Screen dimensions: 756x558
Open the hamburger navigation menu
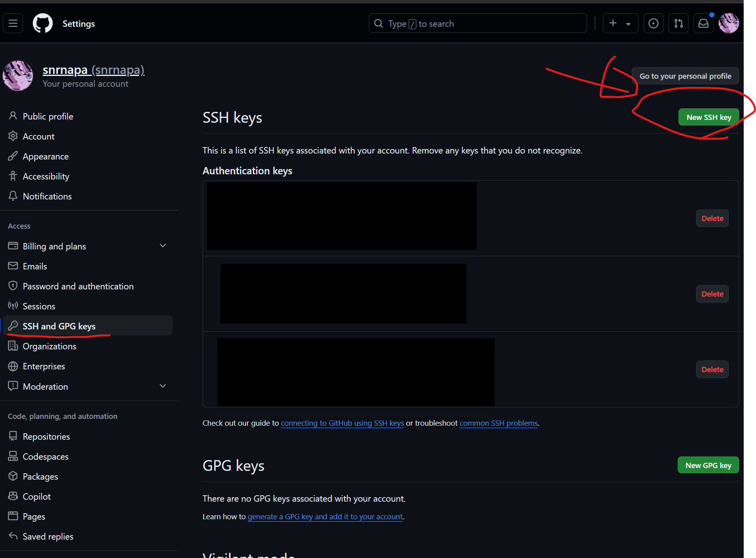click(x=13, y=23)
